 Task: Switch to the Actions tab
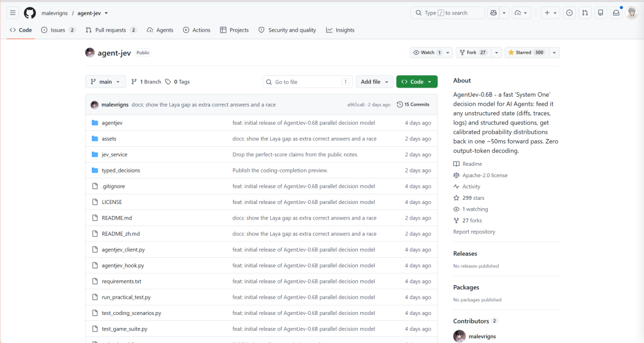[197, 30]
